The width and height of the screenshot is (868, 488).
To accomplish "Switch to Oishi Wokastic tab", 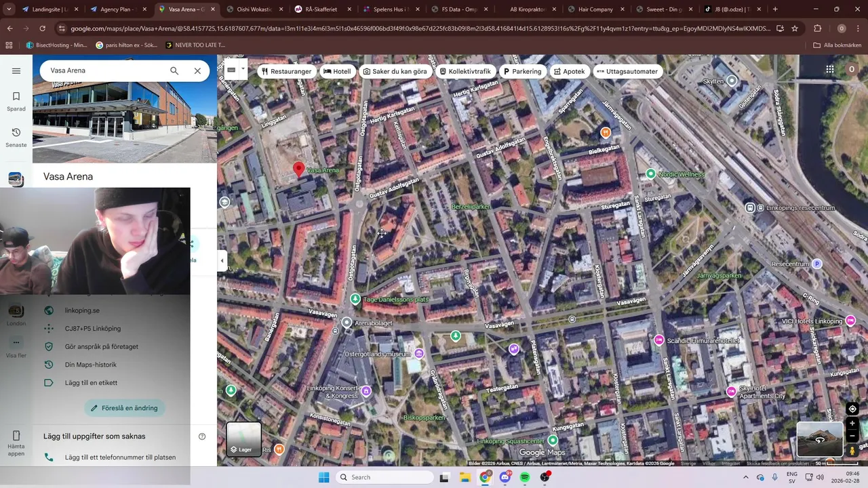I will (x=253, y=9).
